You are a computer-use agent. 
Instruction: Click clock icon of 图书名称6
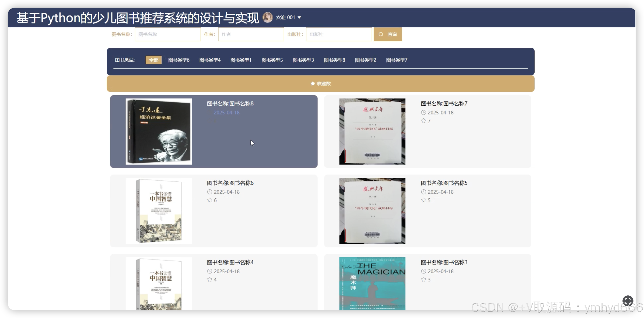pyautogui.click(x=209, y=192)
